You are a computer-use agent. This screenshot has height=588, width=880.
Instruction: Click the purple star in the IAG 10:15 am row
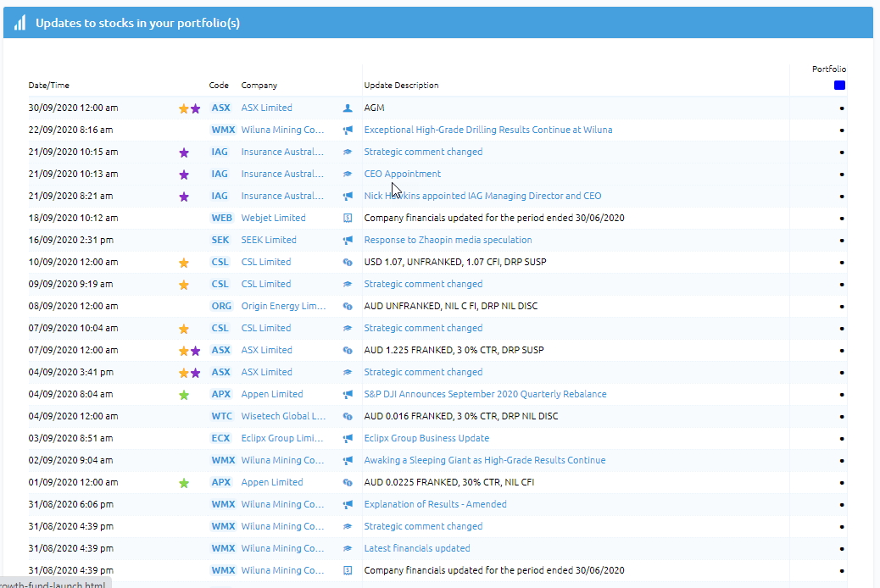(183, 153)
